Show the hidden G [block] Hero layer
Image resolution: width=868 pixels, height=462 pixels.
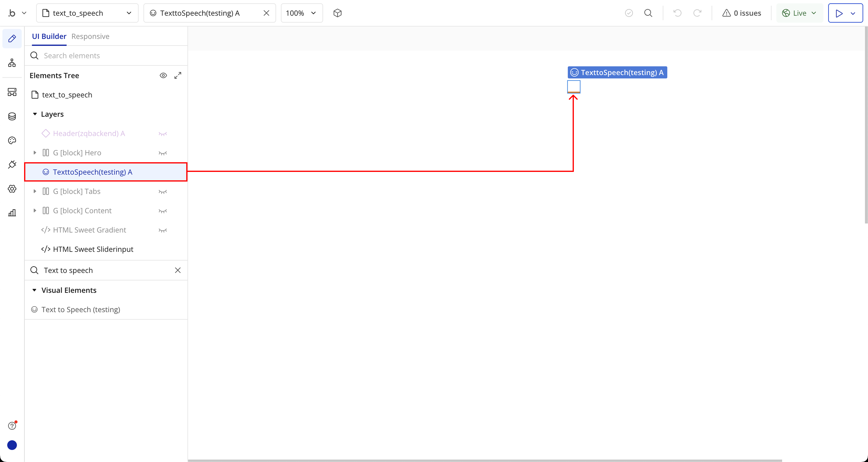[163, 153]
